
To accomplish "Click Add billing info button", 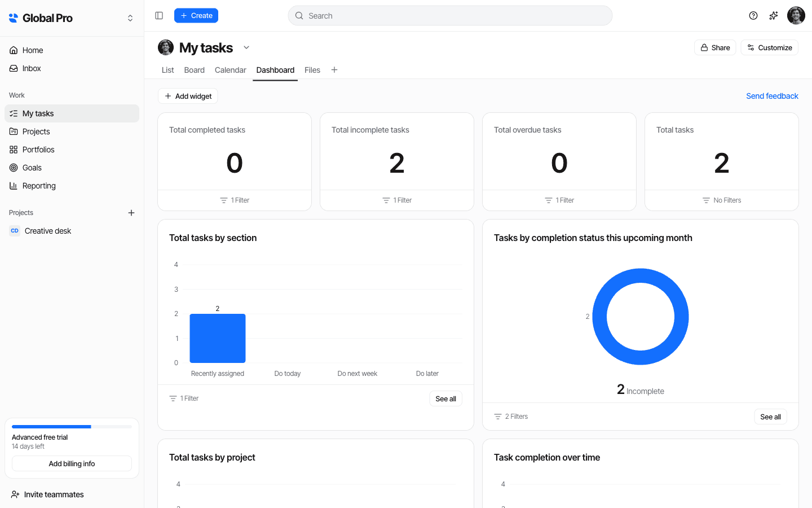I will coord(72,463).
